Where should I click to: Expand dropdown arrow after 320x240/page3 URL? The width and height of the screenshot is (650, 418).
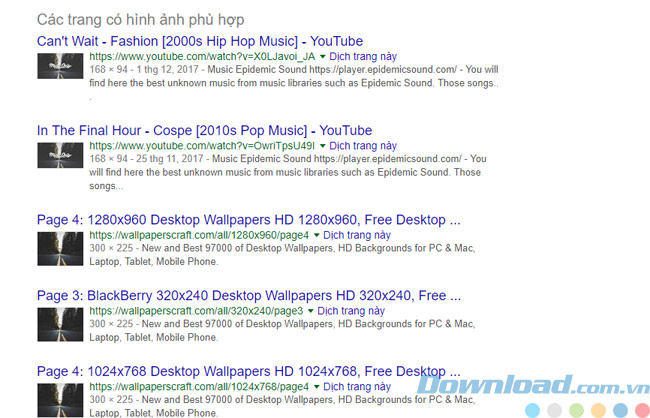point(310,311)
